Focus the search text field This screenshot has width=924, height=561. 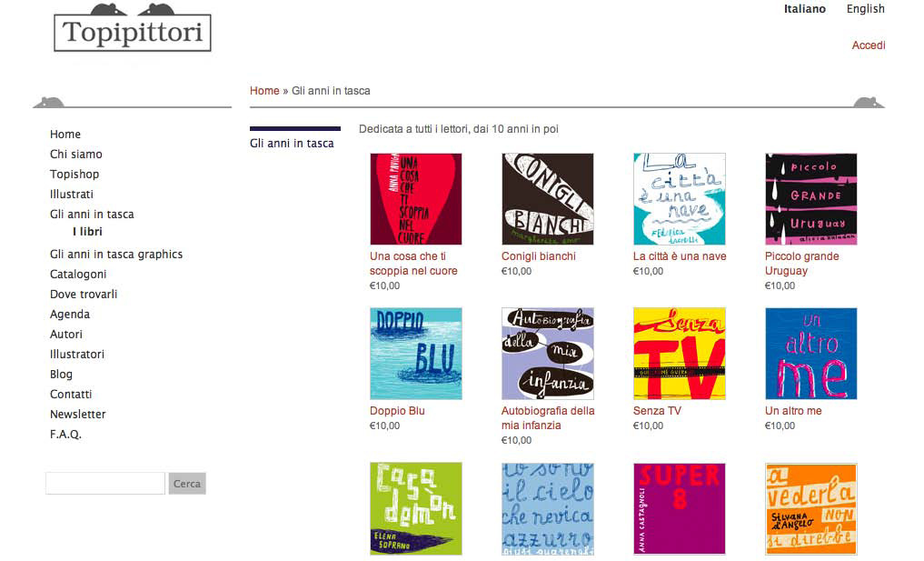click(x=105, y=484)
